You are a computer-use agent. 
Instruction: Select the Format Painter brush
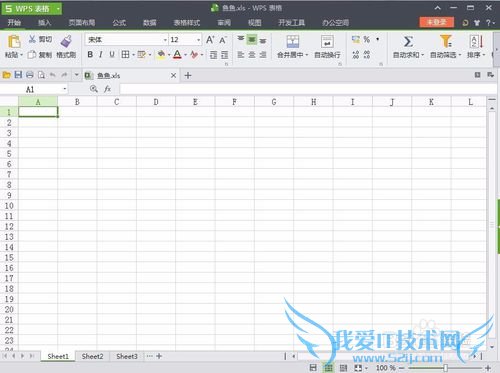point(66,41)
